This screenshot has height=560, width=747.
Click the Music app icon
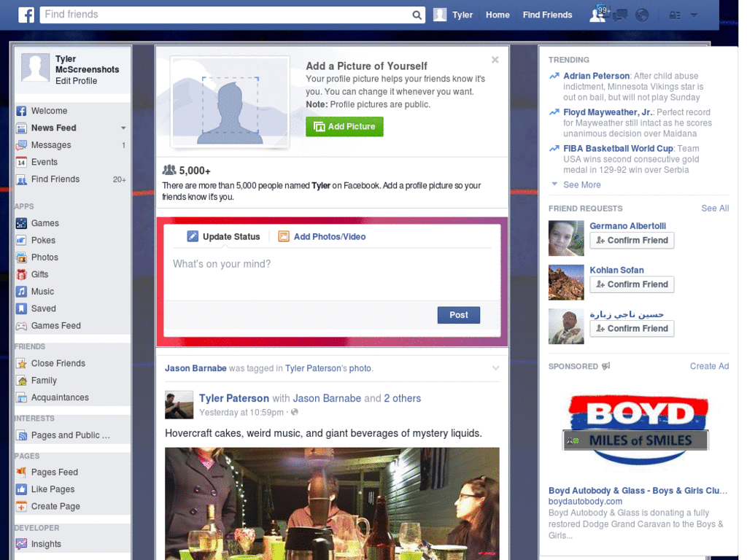[x=21, y=292]
